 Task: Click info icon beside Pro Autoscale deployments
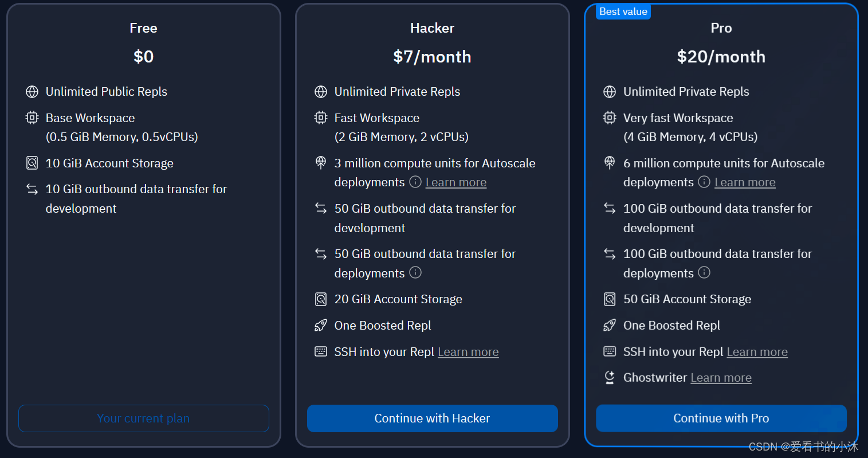click(704, 182)
